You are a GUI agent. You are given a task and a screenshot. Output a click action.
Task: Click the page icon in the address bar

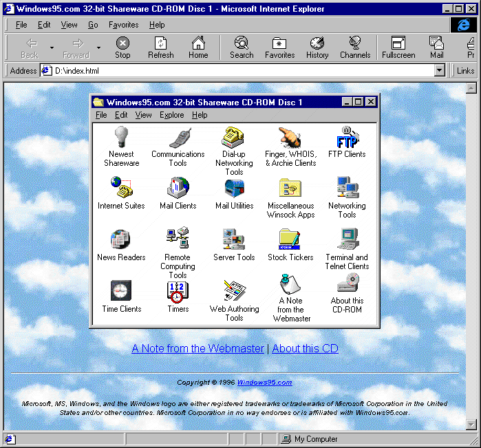point(46,71)
